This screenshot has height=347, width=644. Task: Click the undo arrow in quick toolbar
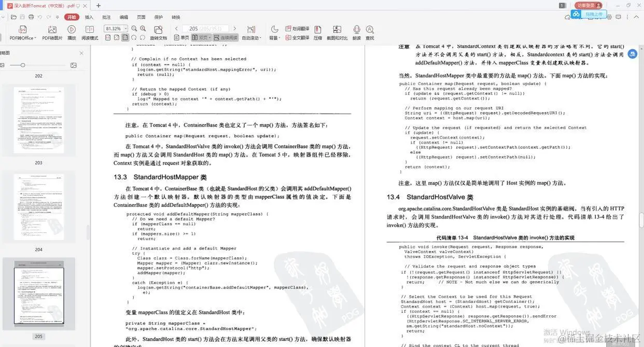pos(40,17)
